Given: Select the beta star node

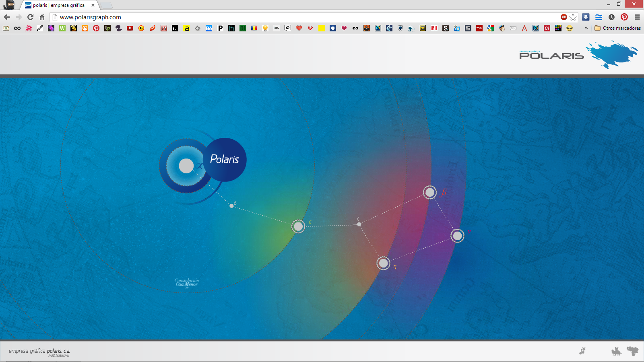Looking at the screenshot, I should tap(430, 193).
